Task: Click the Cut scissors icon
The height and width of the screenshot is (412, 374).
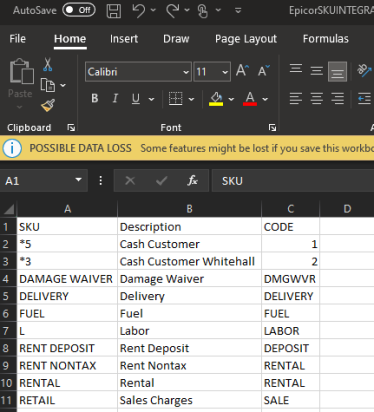Action: pyautogui.click(x=48, y=64)
